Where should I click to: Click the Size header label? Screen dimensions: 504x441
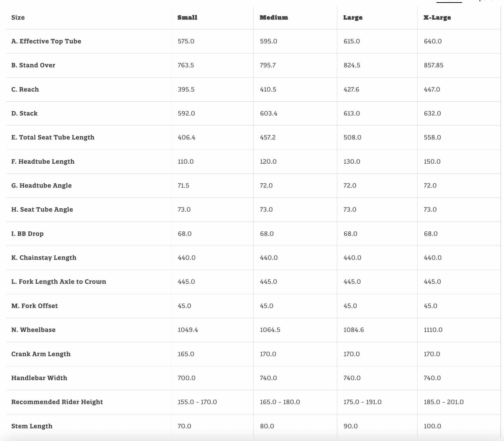(x=18, y=18)
